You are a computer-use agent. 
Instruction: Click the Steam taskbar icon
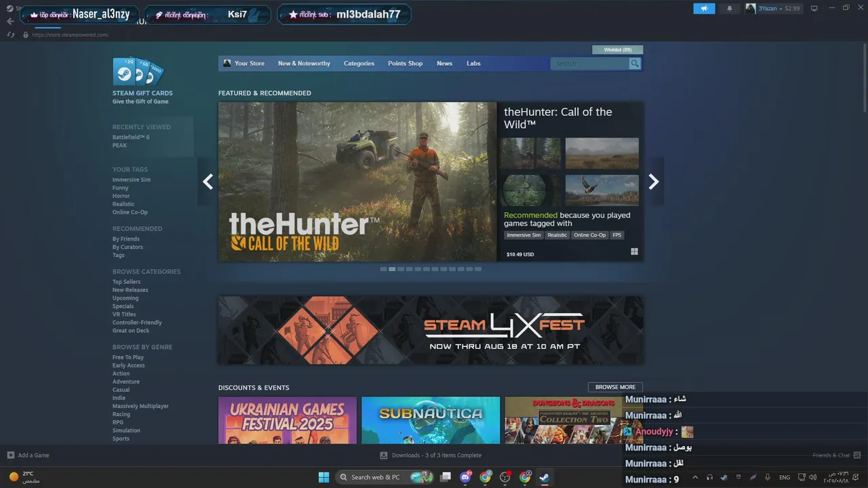pyautogui.click(x=544, y=477)
